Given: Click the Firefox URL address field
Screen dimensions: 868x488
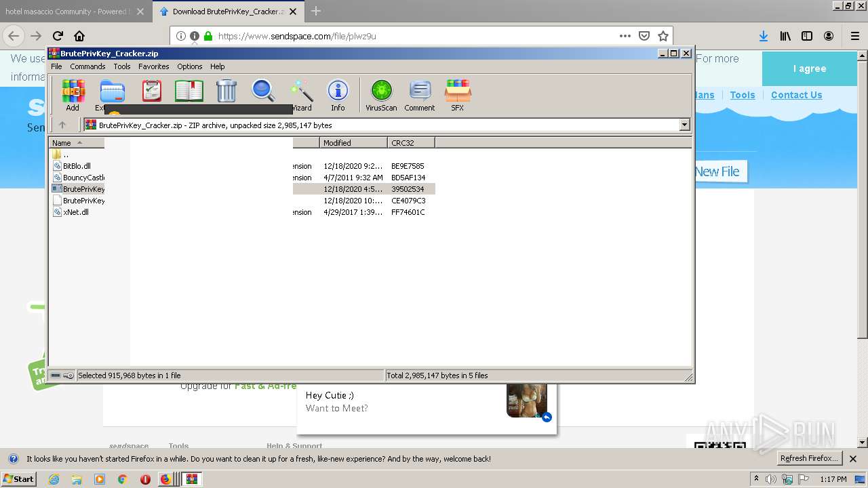Looking at the screenshot, I should click(x=414, y=36).
